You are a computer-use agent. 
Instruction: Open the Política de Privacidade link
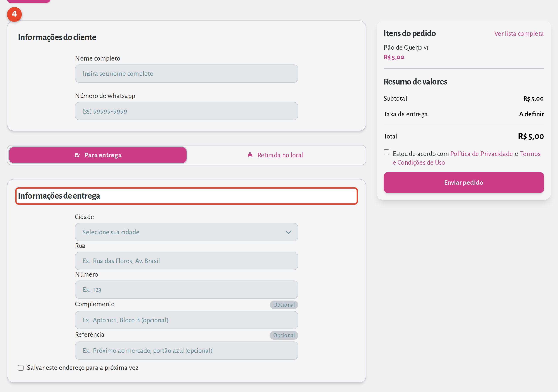[481, 154]
